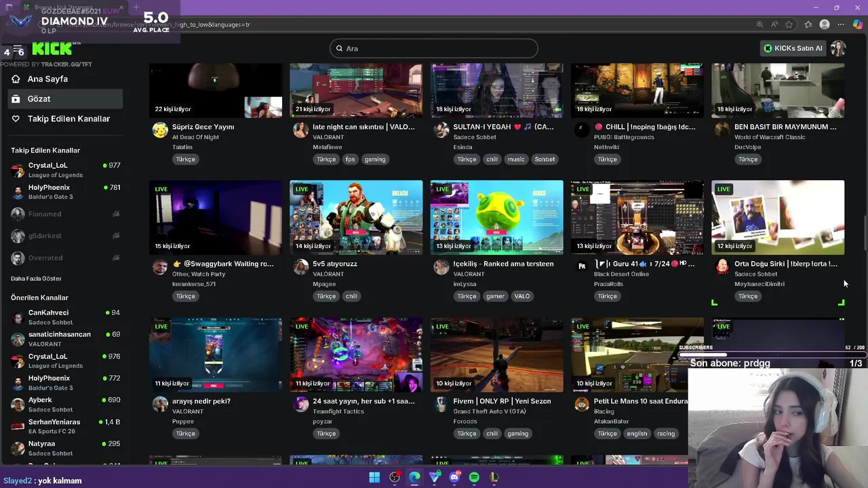The height and width of the screenshot is (488, 868).
Task: Open the Fivem ONLY RP Yeni Sezon title
Action: point(502,401)
